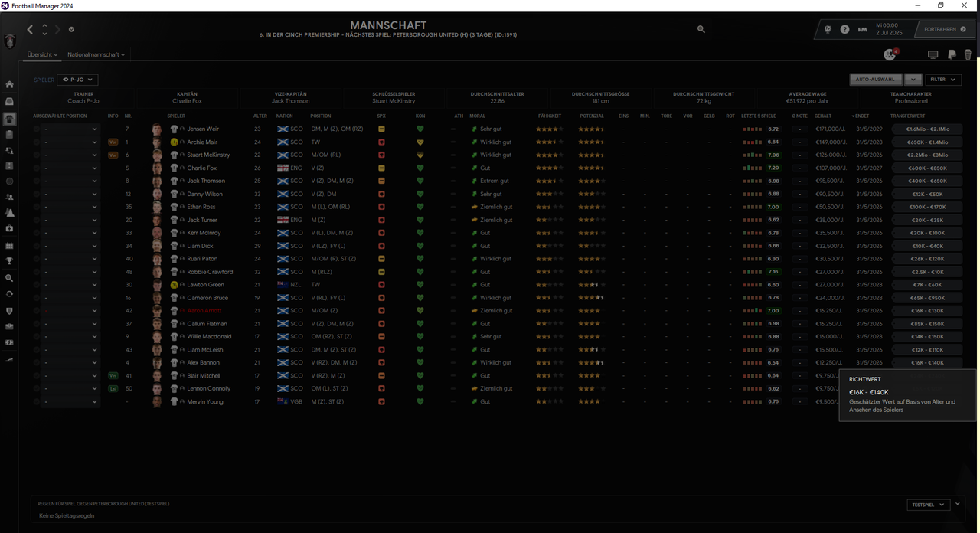Screen dimensions: 980x533
Task: Expand the history chevron dropdown near navigation arrows
Action: tap(71, 30)
